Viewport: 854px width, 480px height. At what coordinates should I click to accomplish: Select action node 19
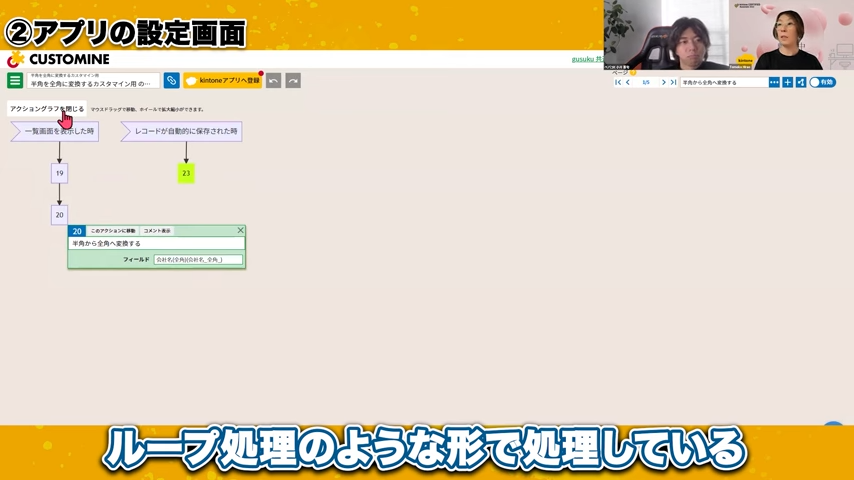click(59, 173)
